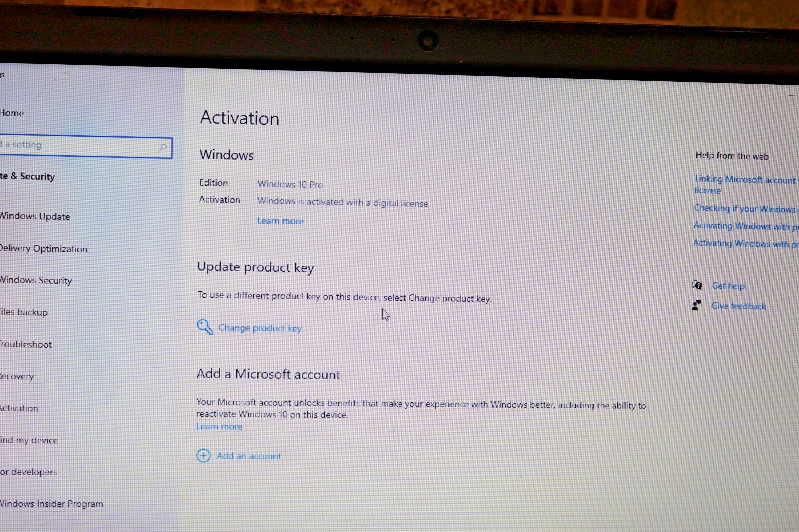Open Files backup settings
Screen dimensions: 799x532
[24, 312]
